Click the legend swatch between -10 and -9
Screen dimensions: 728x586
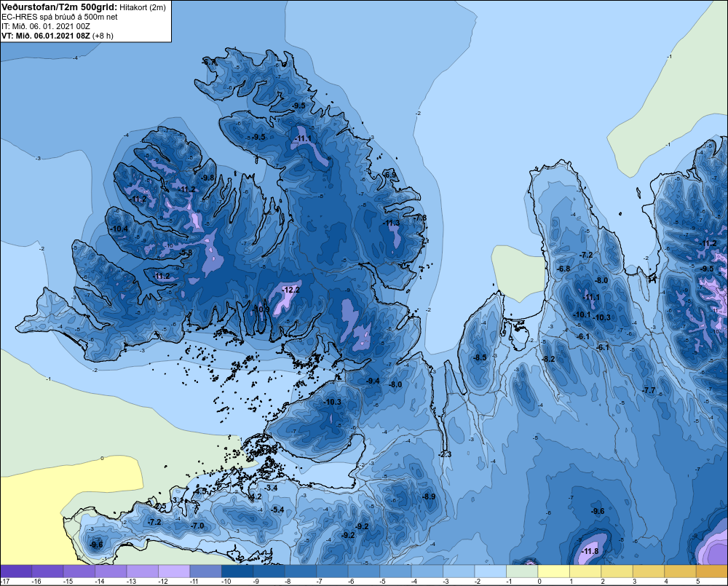click(x=237, y=571)
